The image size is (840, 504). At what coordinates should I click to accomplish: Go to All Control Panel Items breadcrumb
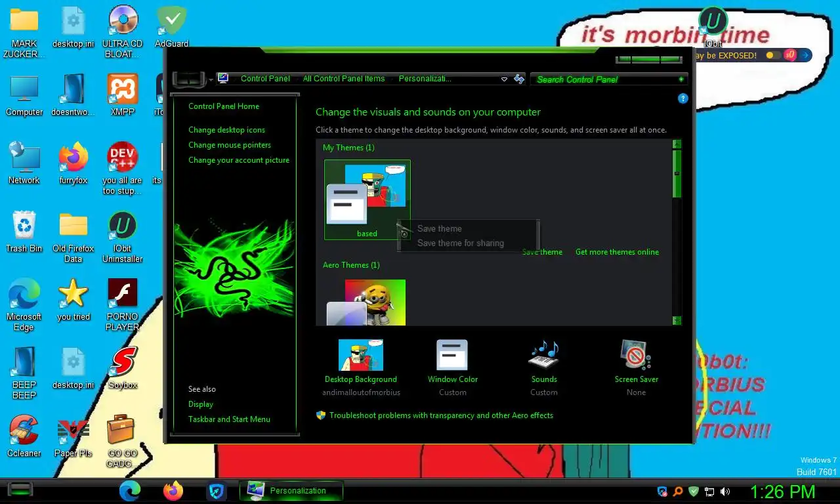tap(344, 79)
